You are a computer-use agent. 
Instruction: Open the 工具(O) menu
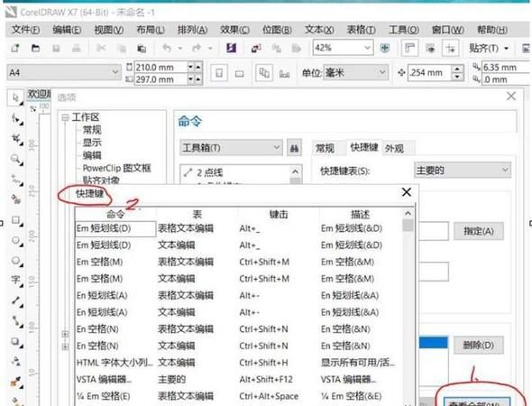point(403,30)
